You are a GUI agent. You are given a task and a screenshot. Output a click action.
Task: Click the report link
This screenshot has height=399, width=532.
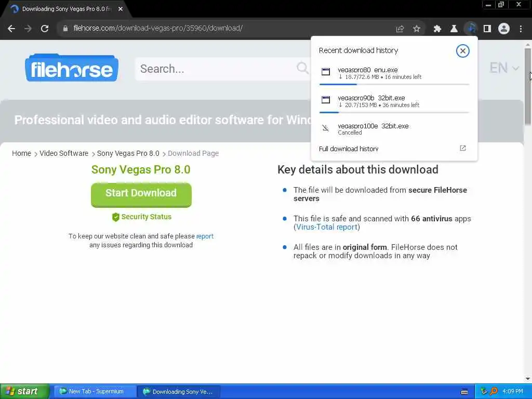[x=205, y=236]
